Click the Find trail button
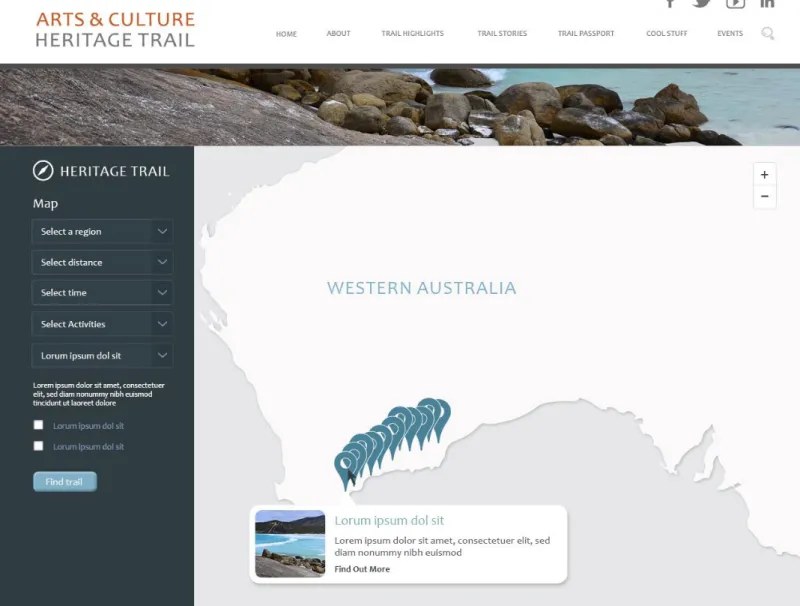This screenshot has height=606, width=800. (65, 482)
